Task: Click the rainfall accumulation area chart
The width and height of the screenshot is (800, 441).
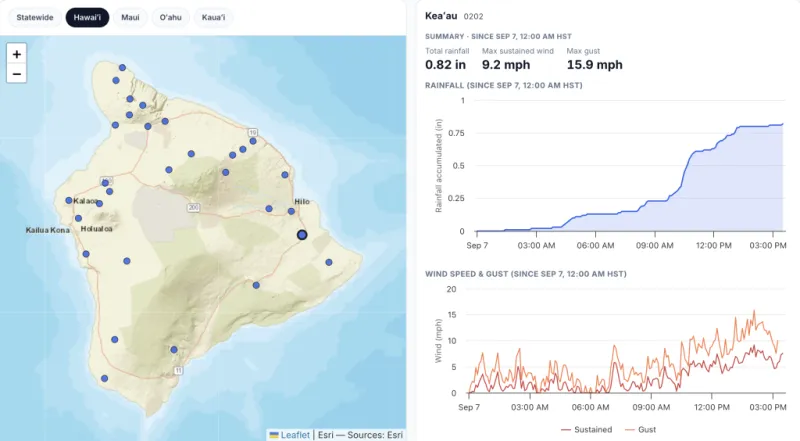Action: [x=630, y=166]
